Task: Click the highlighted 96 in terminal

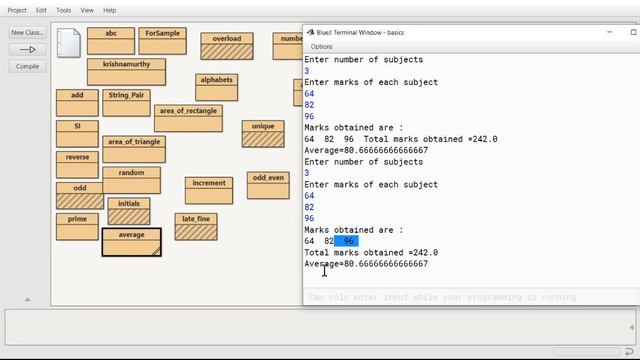Action: tap(347, 241)
